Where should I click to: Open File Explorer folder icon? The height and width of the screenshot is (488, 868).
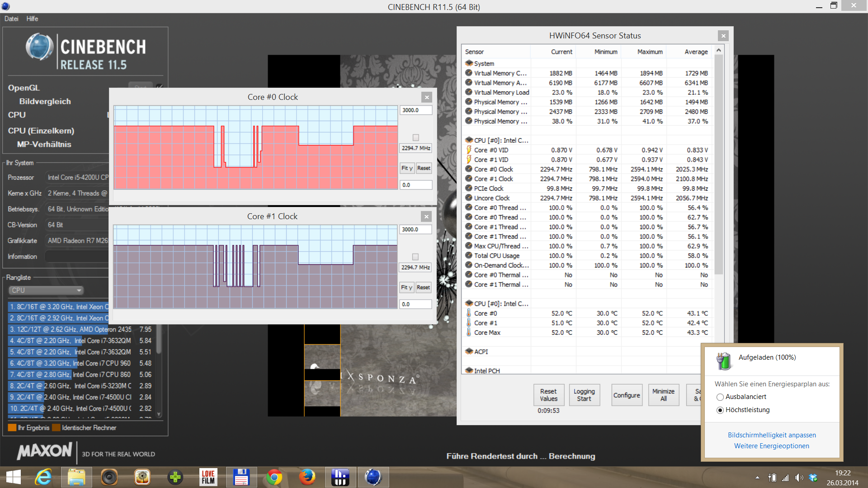(x=76, y=477)
